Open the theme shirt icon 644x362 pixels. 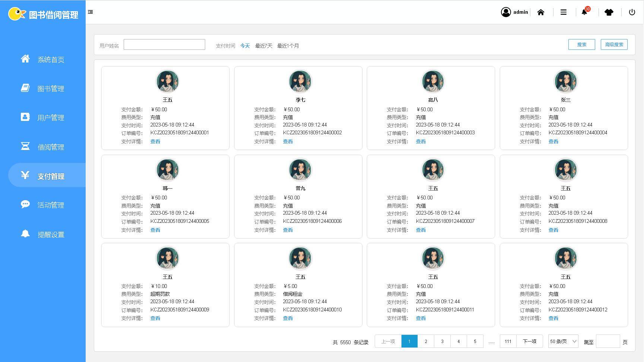pyautogui.click(x=609, y=12)
